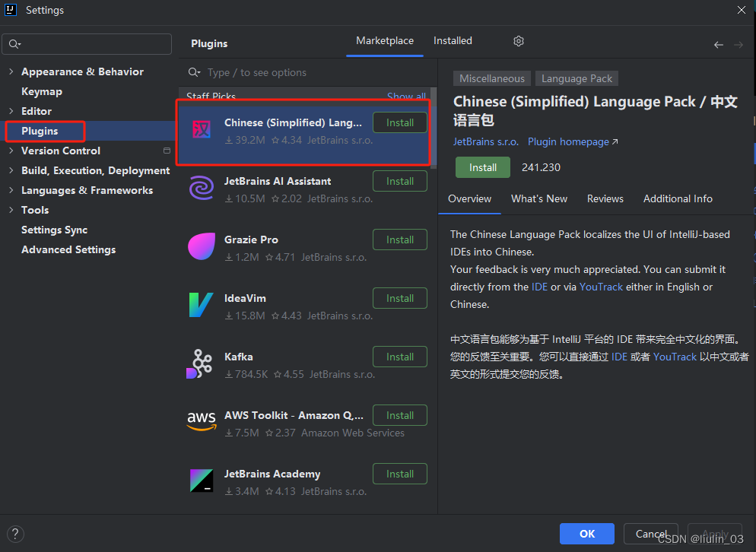Viewport: 756px width, 552px height.
Task: Go forward with the right arrow
Action: (739, 45)
